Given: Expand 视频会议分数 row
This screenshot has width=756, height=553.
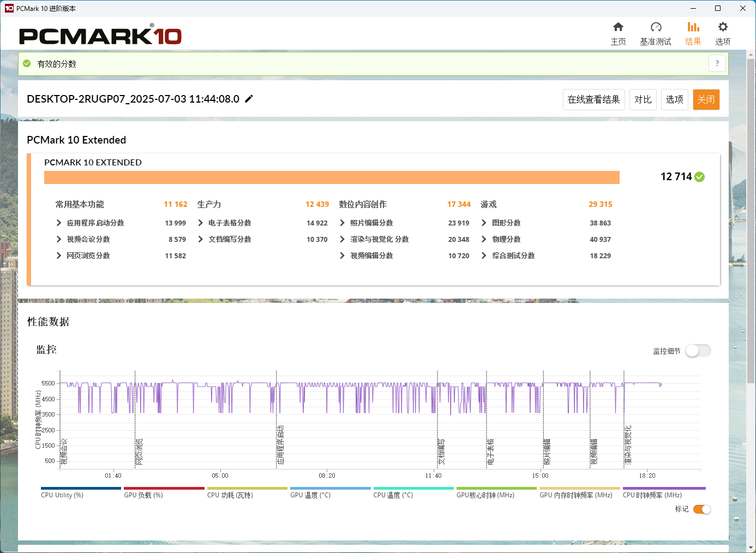Looking at the screenshot, I should click(59, 239).
